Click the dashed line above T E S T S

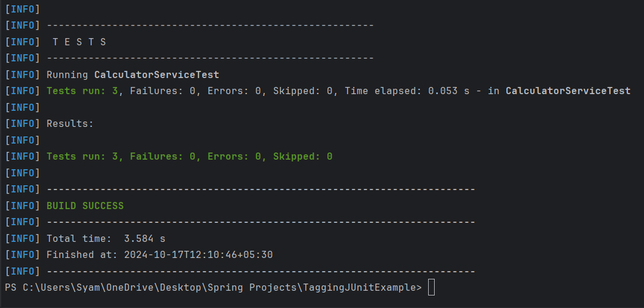pyautogui.click(x=210, y=26)
